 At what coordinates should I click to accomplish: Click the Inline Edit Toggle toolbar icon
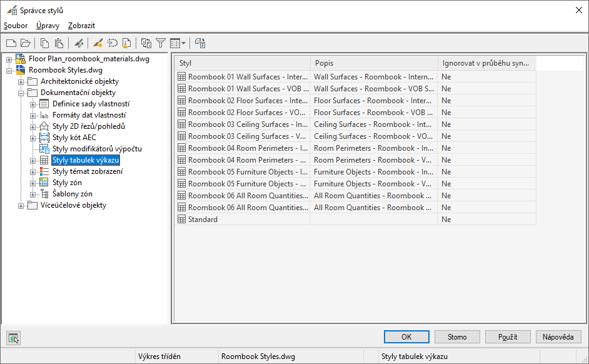200,43
